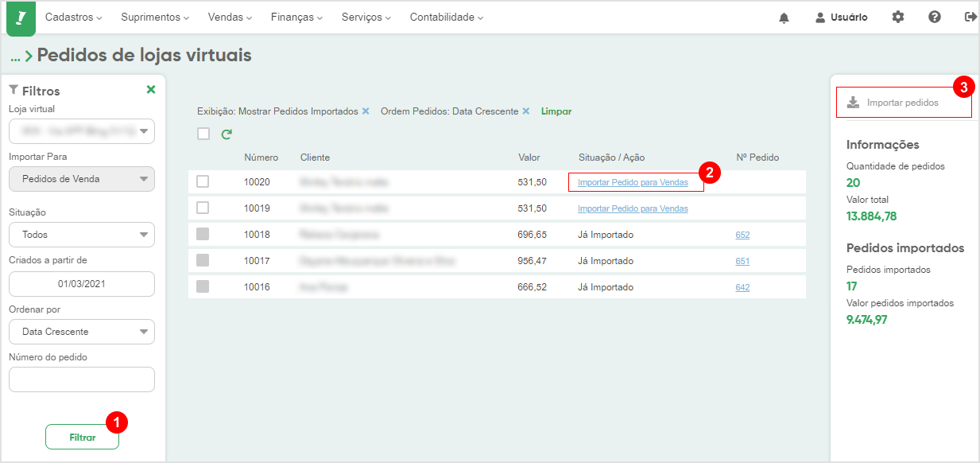This screenshot has height=463, width=980.
Task: Remove the Ordem Pedidos Data Crescente filter tag
Action: click(525, 111)
